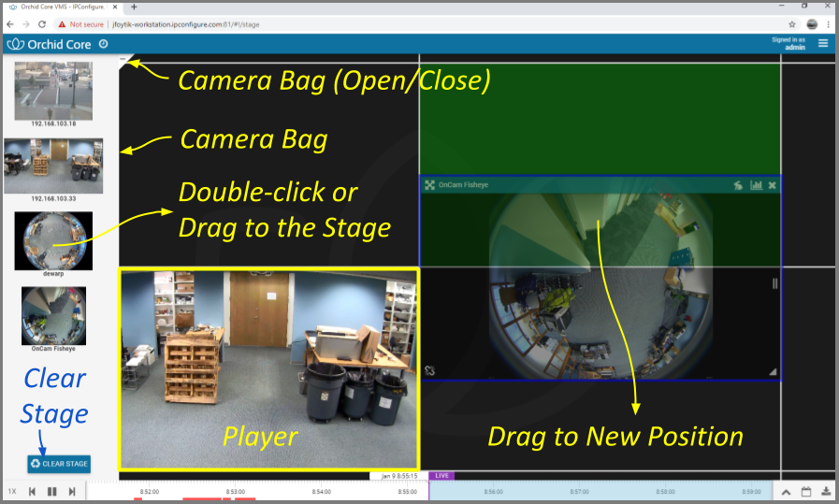Click the 'Jan 9 8:55:15' timestamp label
Viewport: 839px width, 504px height.
(399, 476)
